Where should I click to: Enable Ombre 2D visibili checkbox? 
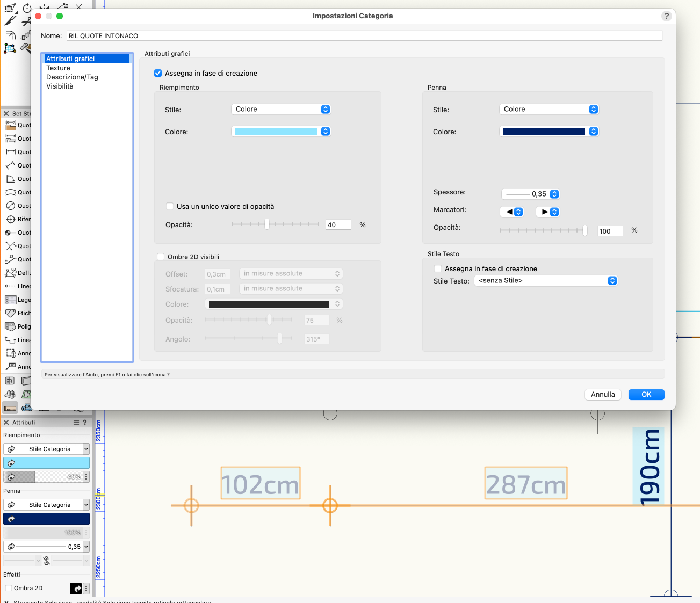click(161, 257)
